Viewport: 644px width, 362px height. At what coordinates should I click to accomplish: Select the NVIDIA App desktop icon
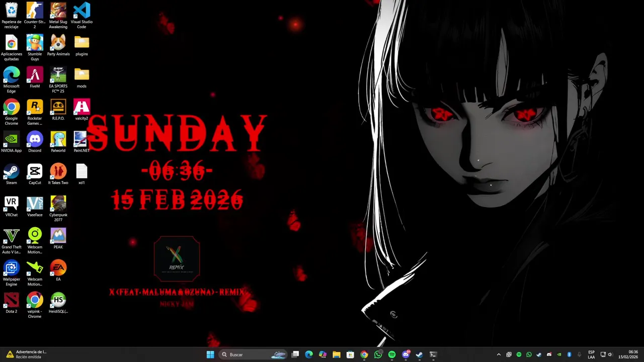coord(11,142)
